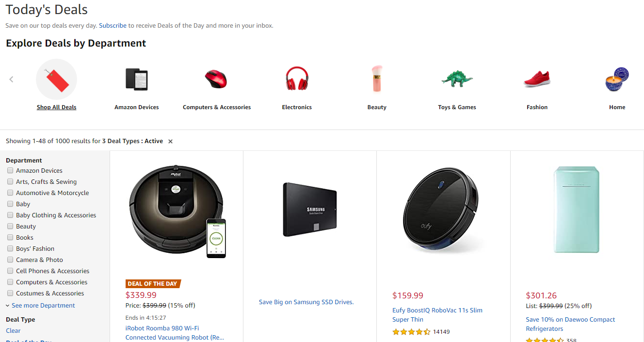Open the blue candle Home department icon
Viewport: 644px width, 342px height.
617,79
